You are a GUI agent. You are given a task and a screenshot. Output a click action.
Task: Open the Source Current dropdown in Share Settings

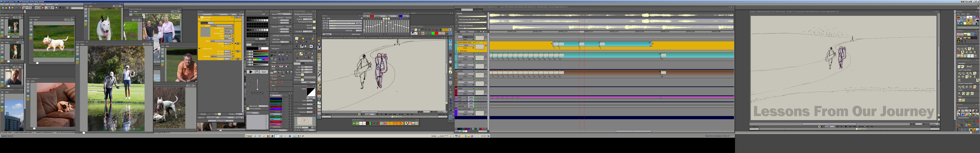click(x=285, y=14)
